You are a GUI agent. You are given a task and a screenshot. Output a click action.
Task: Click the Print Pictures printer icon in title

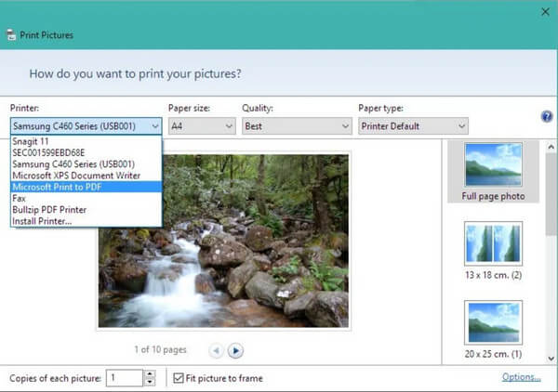[10, 35]
